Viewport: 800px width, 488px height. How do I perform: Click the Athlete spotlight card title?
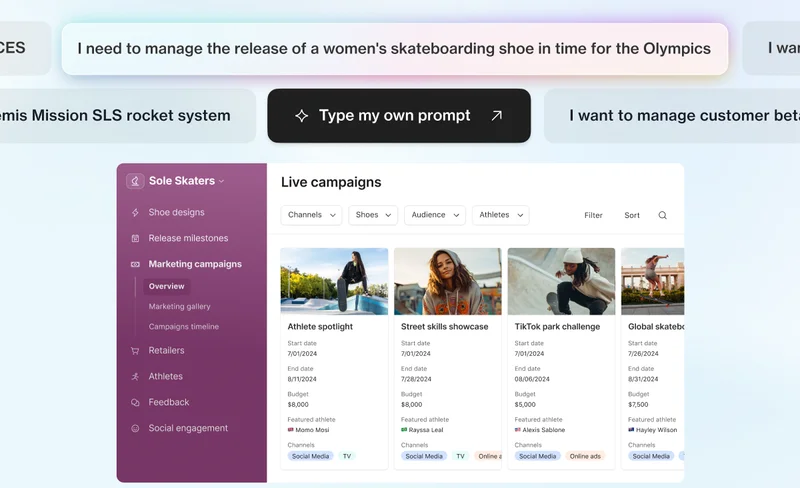[x=320, y=327]
